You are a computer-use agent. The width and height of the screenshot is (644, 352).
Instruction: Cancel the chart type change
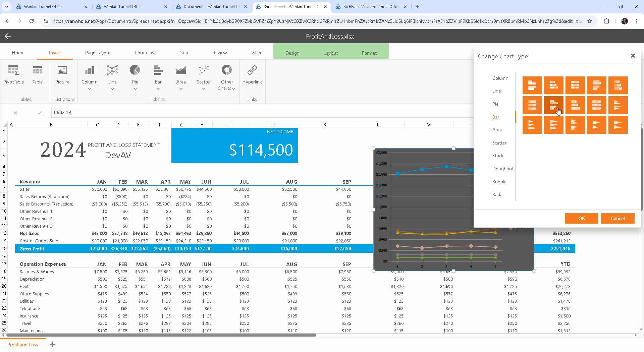click(618, 218)
